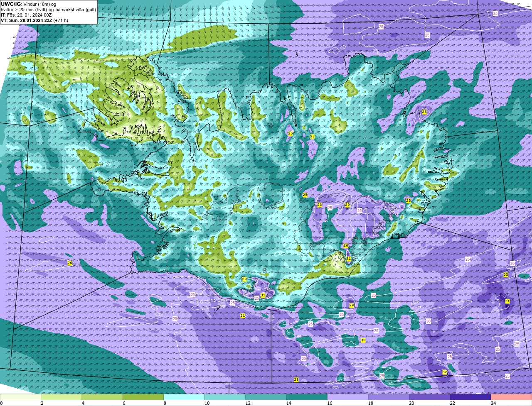Click the init time "IT: Fös. 26. 01. 2024 00Z"
The image size is (532, 406).
(x=26, y=15)
